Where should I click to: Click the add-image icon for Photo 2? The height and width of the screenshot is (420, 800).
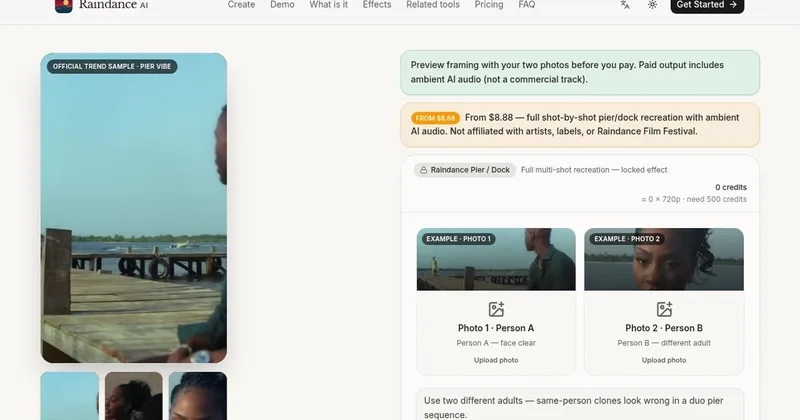(664, 309)
